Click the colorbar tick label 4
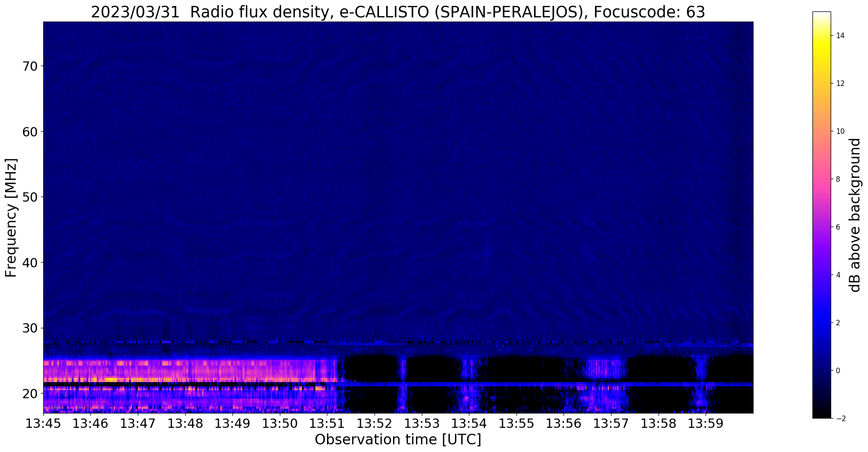 point(837,275)
